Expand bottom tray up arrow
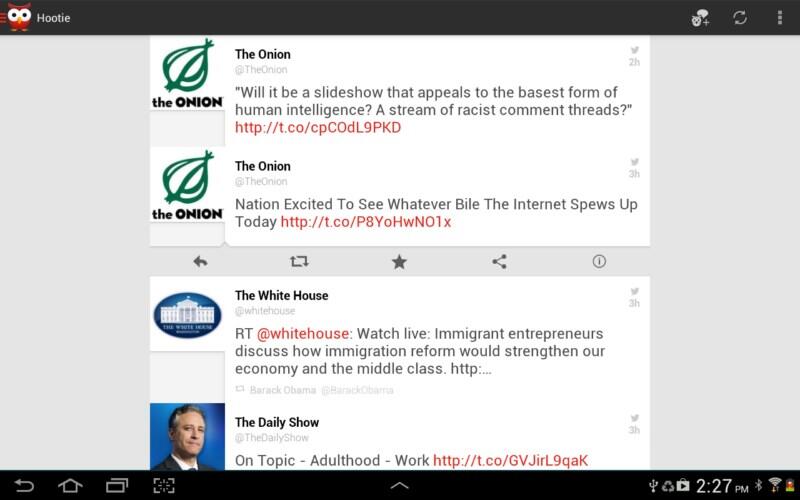Viewport: 800px width, 500px height. 399,486
